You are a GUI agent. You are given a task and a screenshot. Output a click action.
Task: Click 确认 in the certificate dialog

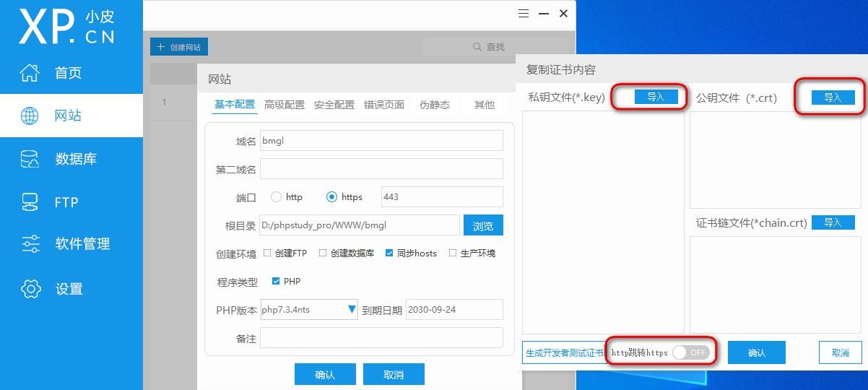pos(756,352)
